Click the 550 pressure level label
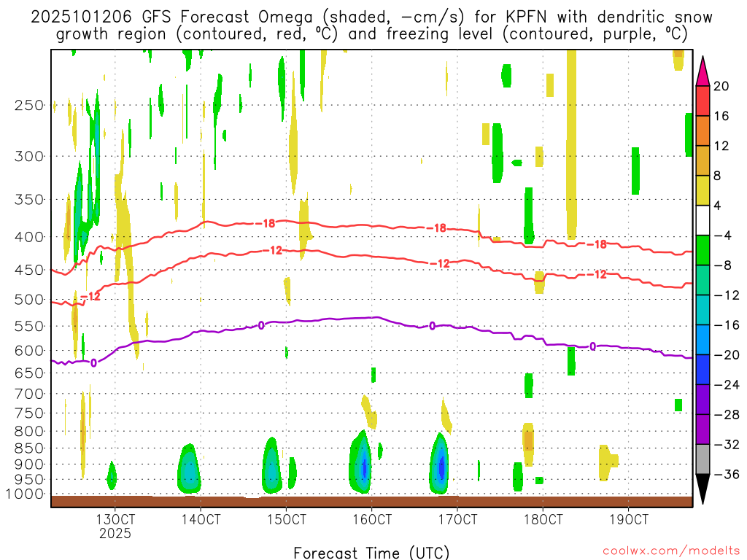747x560 pixels. [29, 326]
